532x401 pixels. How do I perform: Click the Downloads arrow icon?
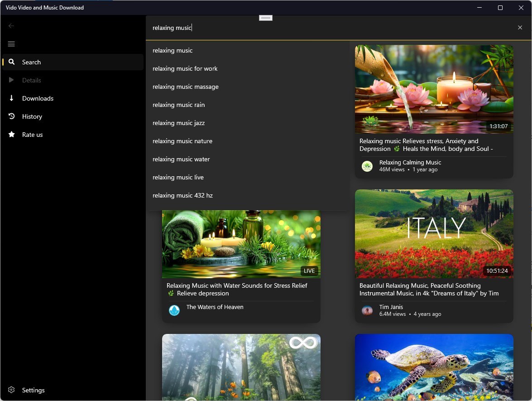point(12,98)
